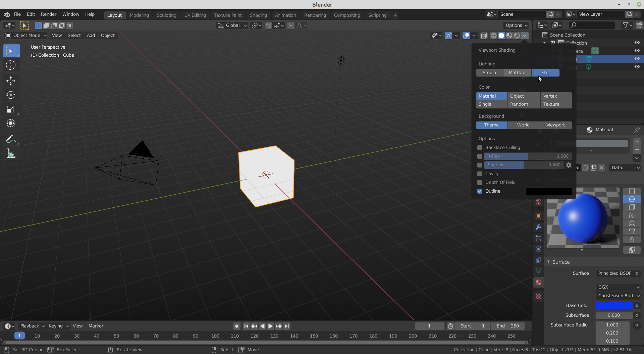Open the Render menu
This screenshot has width=644, height=354.
pyautogui.click(x=48, y=14)
